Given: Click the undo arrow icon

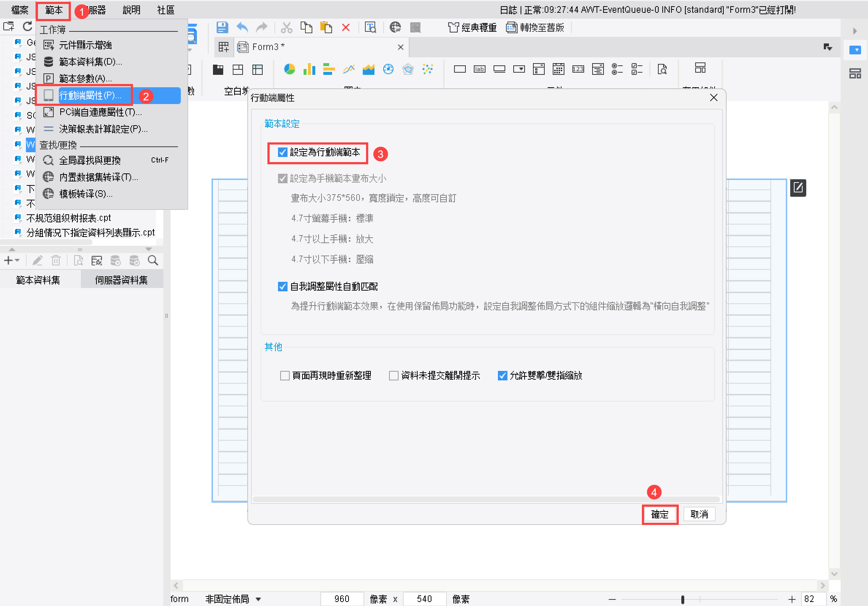Looking at the screenshot, I should point(242,27).
